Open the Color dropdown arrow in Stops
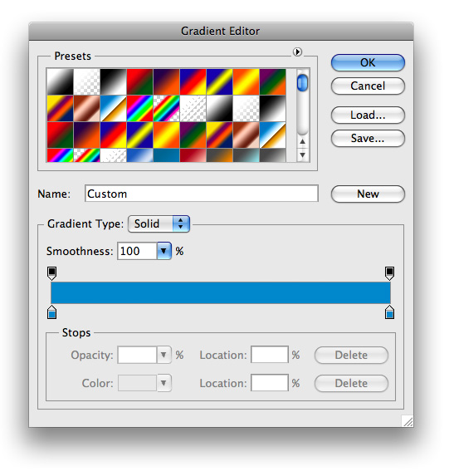Screen dimensions: 449x476 (163, 383)
